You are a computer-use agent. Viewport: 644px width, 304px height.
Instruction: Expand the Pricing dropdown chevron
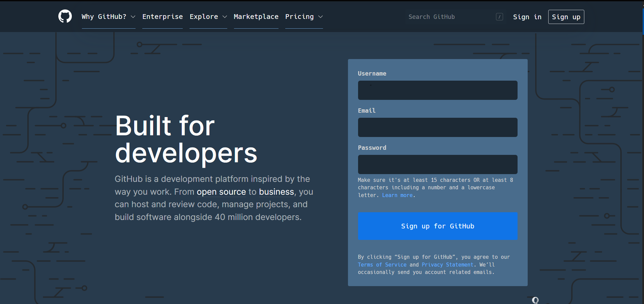[320, 17]
